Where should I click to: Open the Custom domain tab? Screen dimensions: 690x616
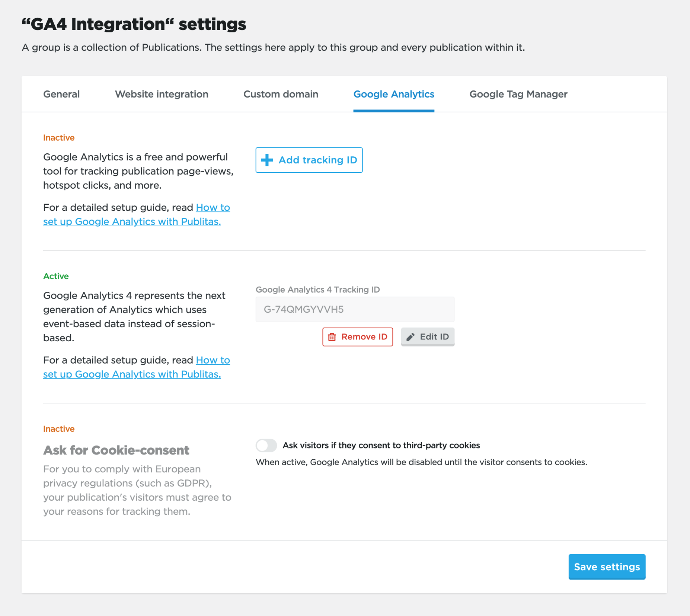(x=281, y=94)
